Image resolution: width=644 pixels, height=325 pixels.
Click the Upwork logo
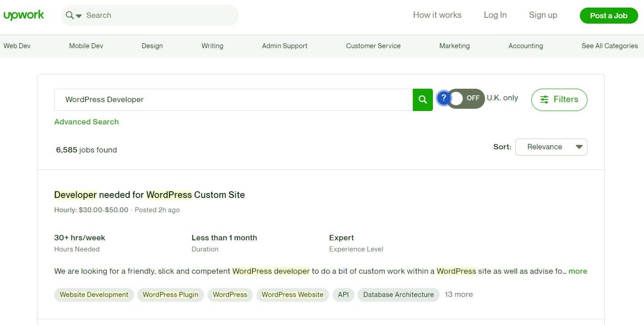point(24,15)
